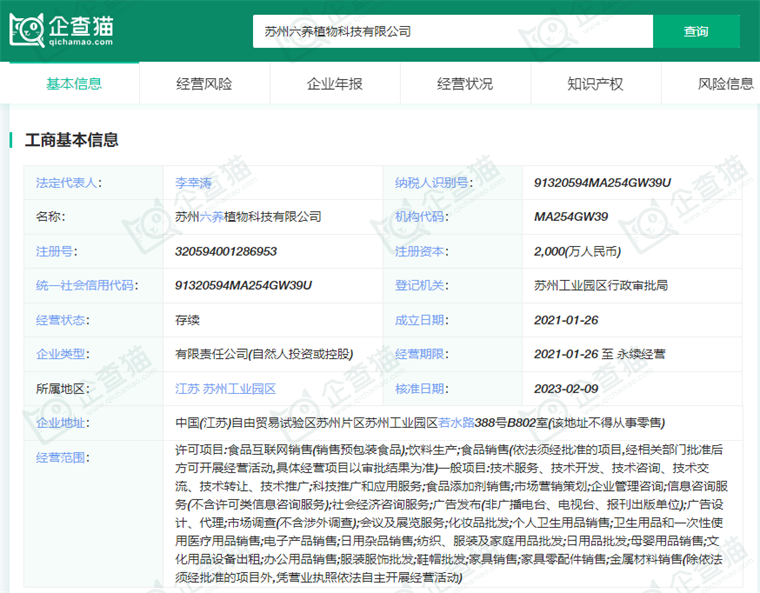This screenshot has width=760, height=593.
Task: Open the 江苏 苏州工业园区 region link
Action: coord(225,389)
